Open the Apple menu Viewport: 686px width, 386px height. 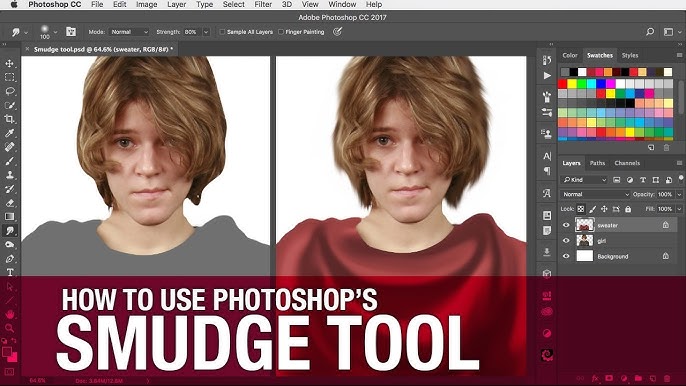click(14, 4)
